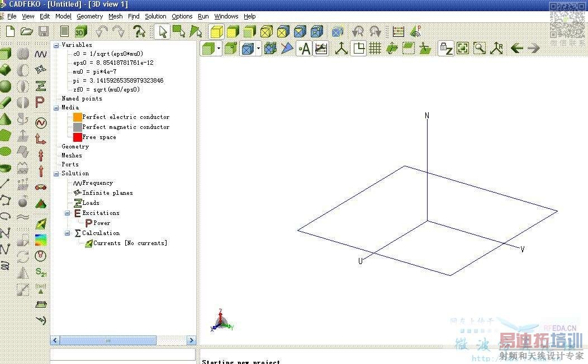Viewport: 588px width, 364px height.
Task: Activate the arrow pointer selection tool
Action: coord(163,31)
